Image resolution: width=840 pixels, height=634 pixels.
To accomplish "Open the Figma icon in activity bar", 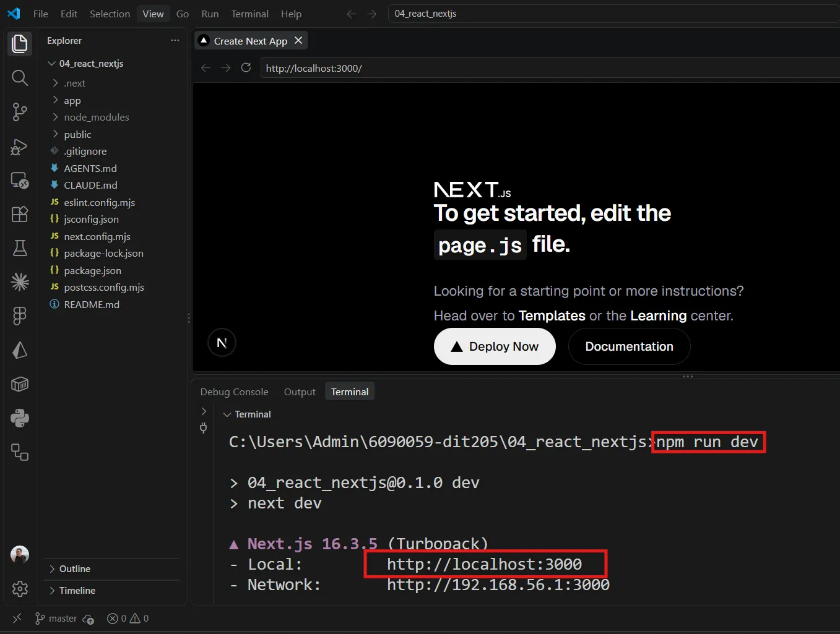I will coord(20,316).
